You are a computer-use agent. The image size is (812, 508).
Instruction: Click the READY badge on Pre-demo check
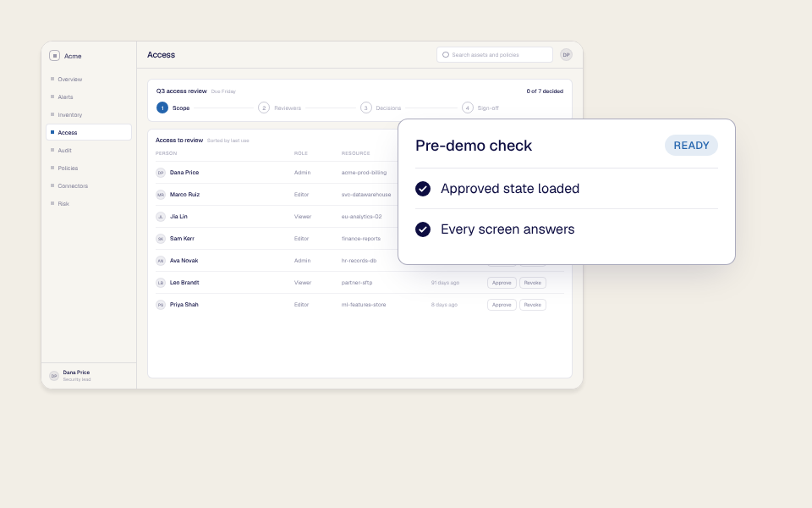pos(691,146)
